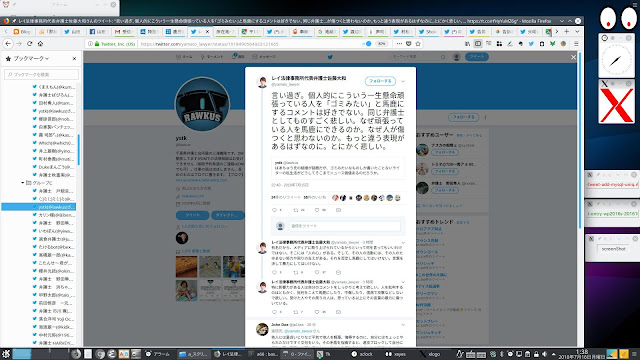
Task: Open the first media thumbnail on the ytk profile
Action: click(x=187, y=267)
